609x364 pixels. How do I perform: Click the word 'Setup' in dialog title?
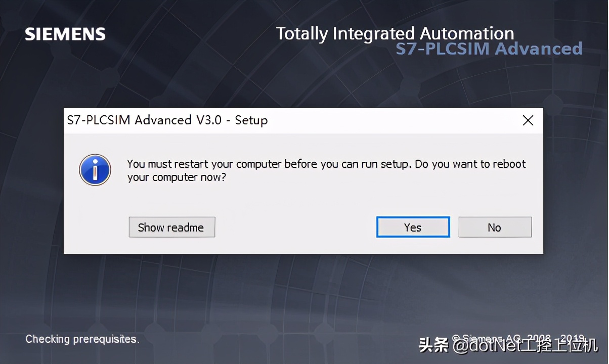[x=251, y=120]
